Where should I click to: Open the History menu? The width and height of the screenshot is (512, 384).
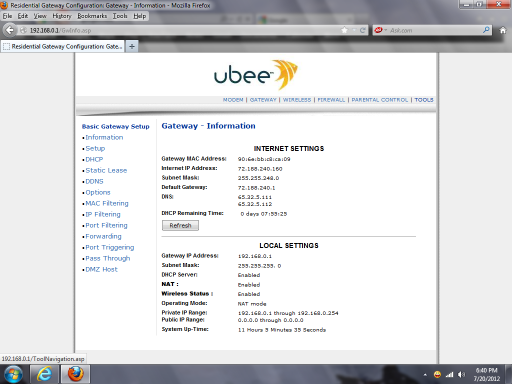click(62, 16)
